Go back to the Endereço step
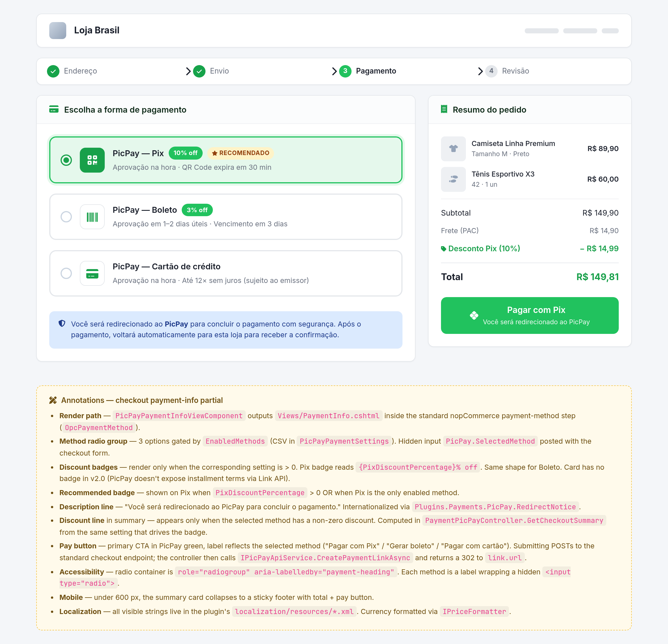Screen dimensions: 668x644 point(80,71)
